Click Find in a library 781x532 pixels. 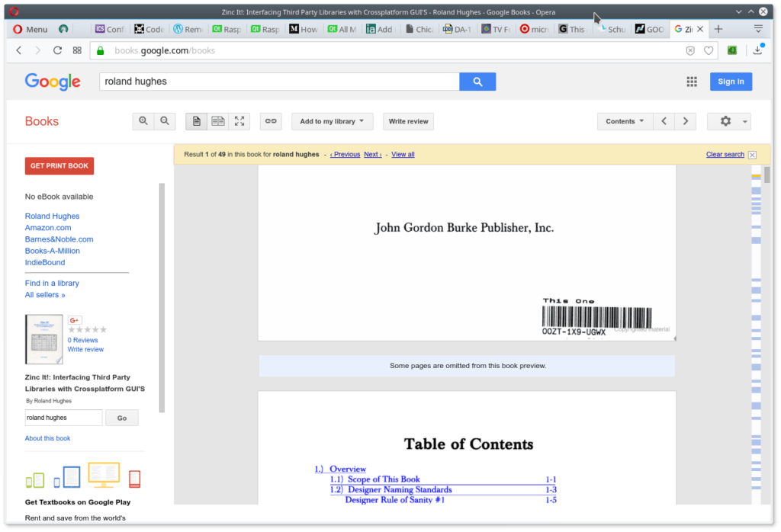[52, 284]
